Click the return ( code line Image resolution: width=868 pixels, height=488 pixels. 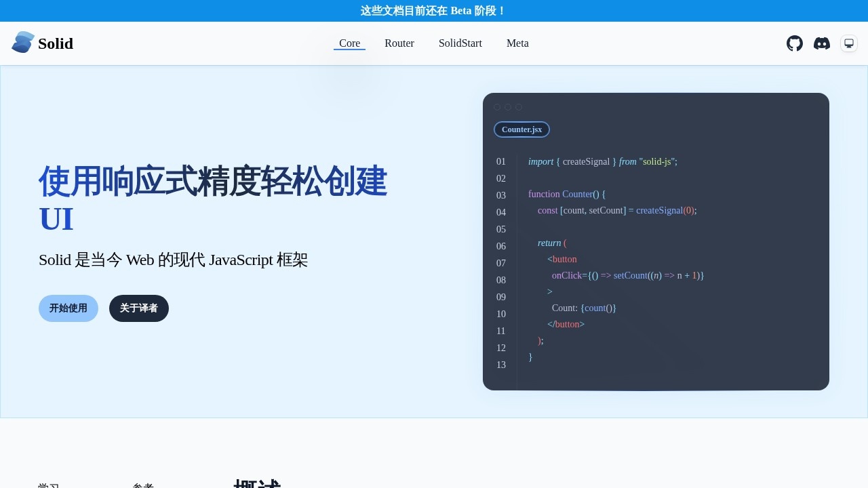tap(552, 243)
